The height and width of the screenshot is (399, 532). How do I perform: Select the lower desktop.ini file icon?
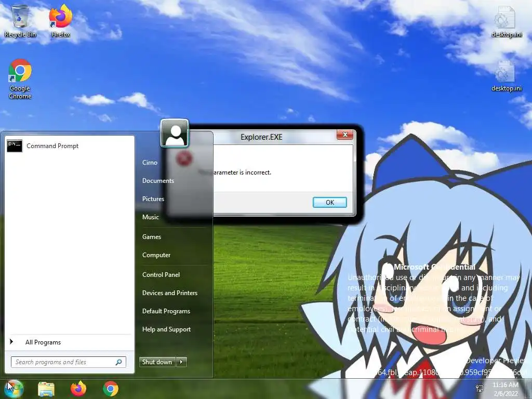[506, 76]
